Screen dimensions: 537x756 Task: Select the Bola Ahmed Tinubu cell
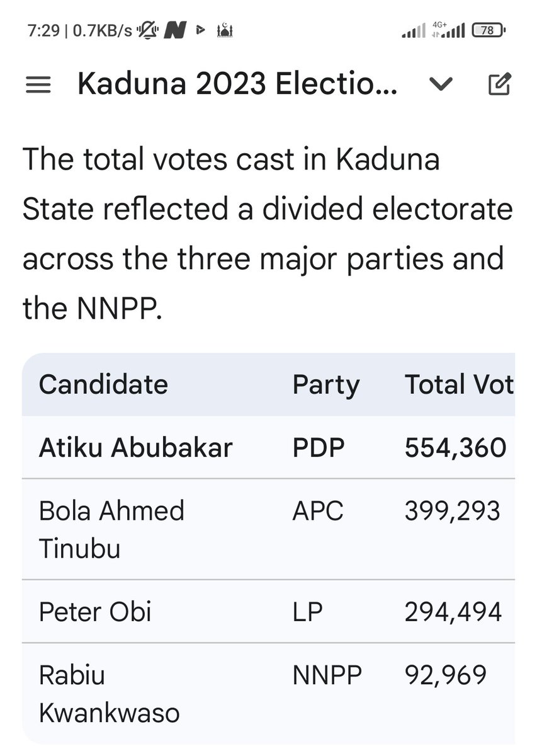tap(111, 529)
